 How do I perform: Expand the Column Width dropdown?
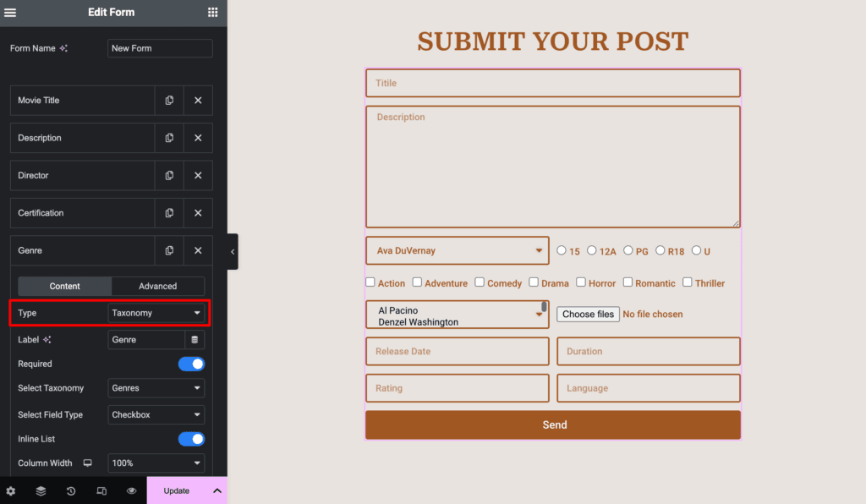click(x=156, y=463)
